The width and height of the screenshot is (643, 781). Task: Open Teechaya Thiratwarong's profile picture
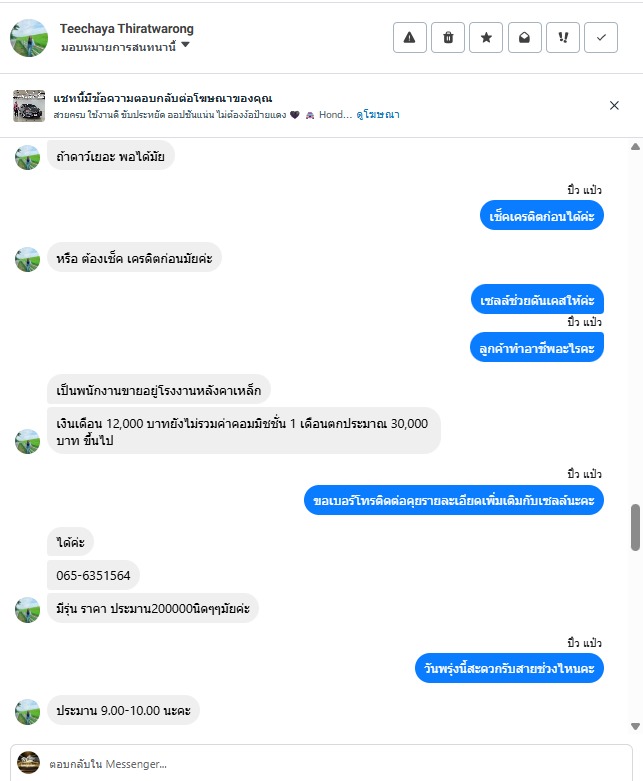pyautogui.click(x=29, y=38)
